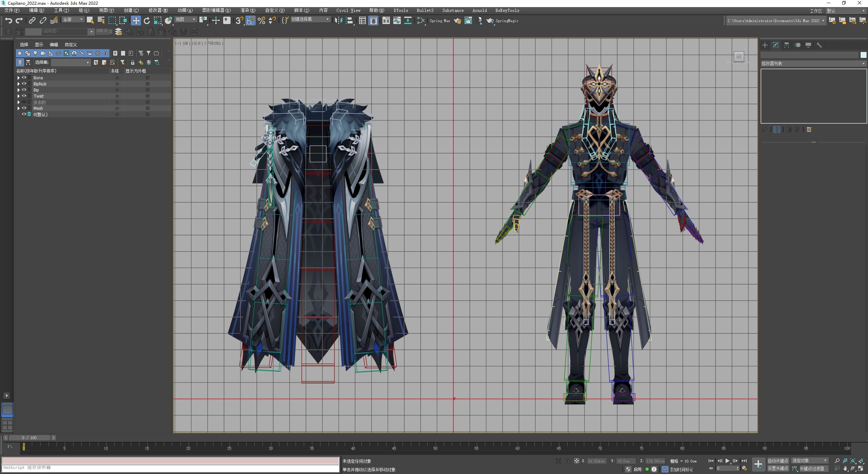Open the Select by Name list
This screenshot has width=868, height=474.
101,21
